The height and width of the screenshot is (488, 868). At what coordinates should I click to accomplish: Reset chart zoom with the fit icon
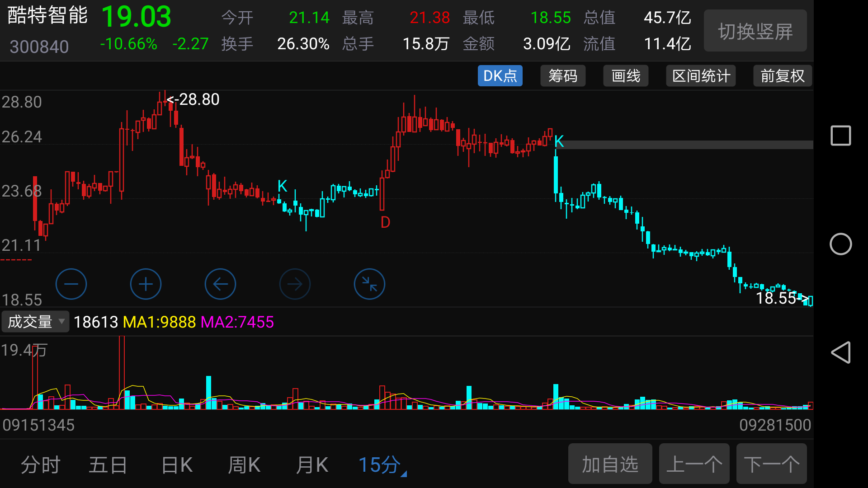tap(369, 284)
